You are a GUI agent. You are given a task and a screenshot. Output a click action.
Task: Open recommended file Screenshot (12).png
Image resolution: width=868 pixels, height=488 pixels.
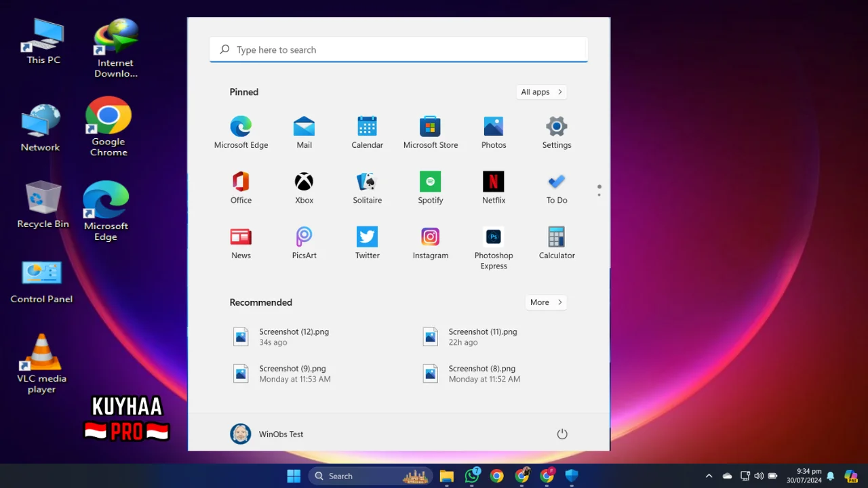pyautogui.click(x=281, y=337)
